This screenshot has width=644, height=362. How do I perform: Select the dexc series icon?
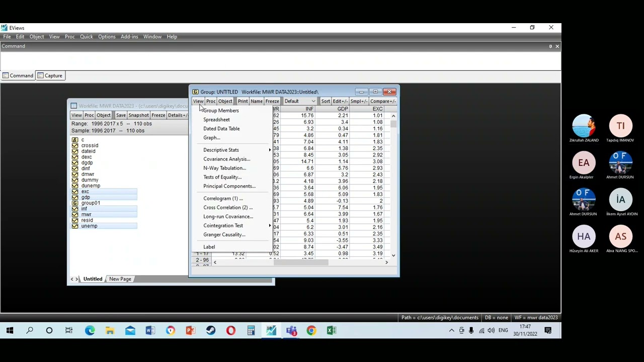pos(75,157)
